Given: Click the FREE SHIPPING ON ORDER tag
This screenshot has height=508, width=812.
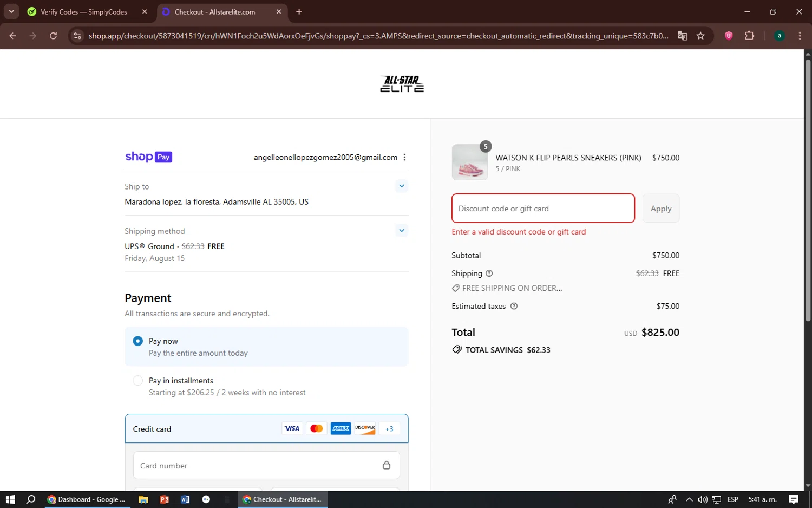Looking at the screenshot, I should (x=507, y=288).
